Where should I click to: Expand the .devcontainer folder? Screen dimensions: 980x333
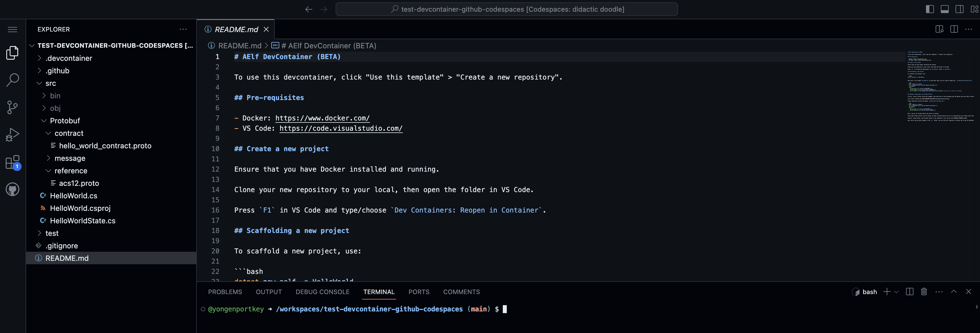coord(111,58)
